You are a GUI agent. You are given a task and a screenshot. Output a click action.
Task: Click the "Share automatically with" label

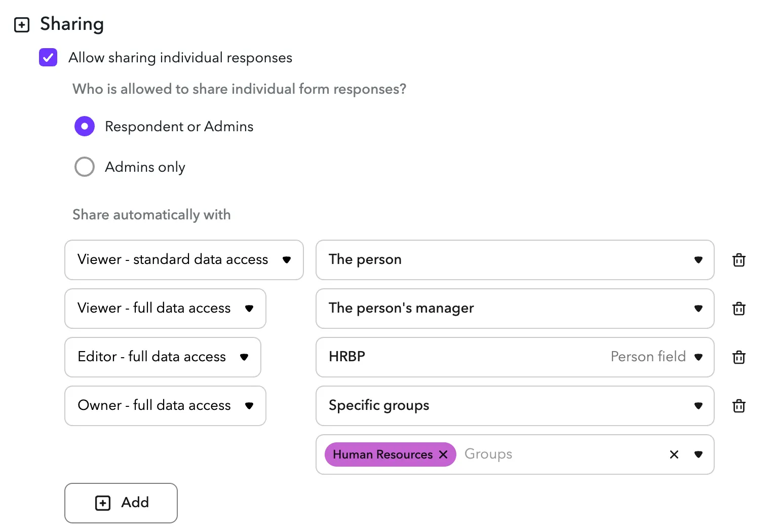click(x=151, y=215)
